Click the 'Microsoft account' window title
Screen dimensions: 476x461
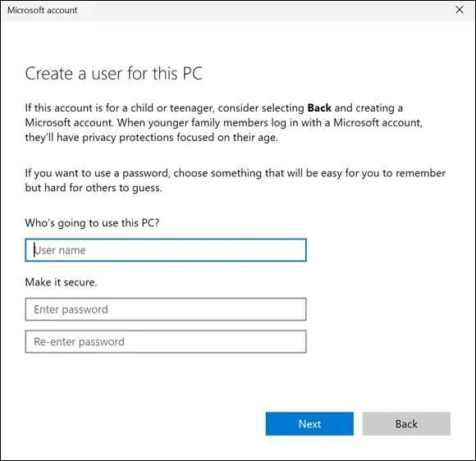(x=42, y=10)
